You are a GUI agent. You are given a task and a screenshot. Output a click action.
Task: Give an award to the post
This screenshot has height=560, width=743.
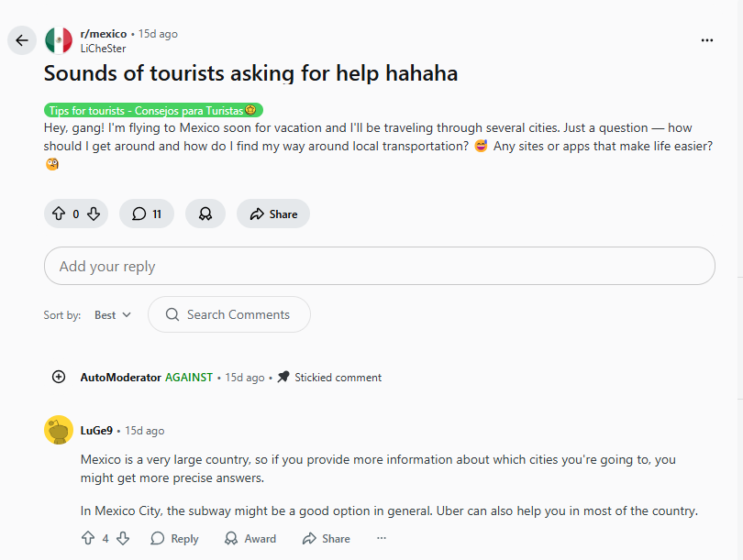(205, 214)
